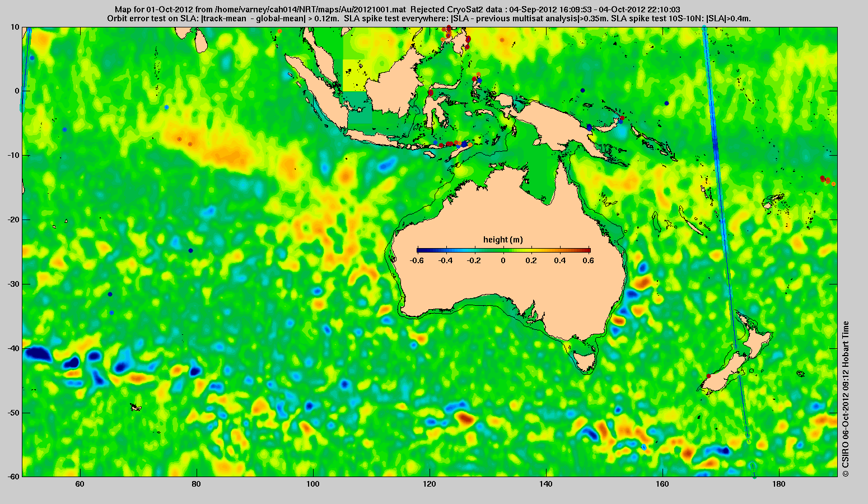Image resolution: width=868 pixels, height=504 pixels.
Task: Click the "-0.4" colorbar tick label
Action: click(x=445, y=260)
